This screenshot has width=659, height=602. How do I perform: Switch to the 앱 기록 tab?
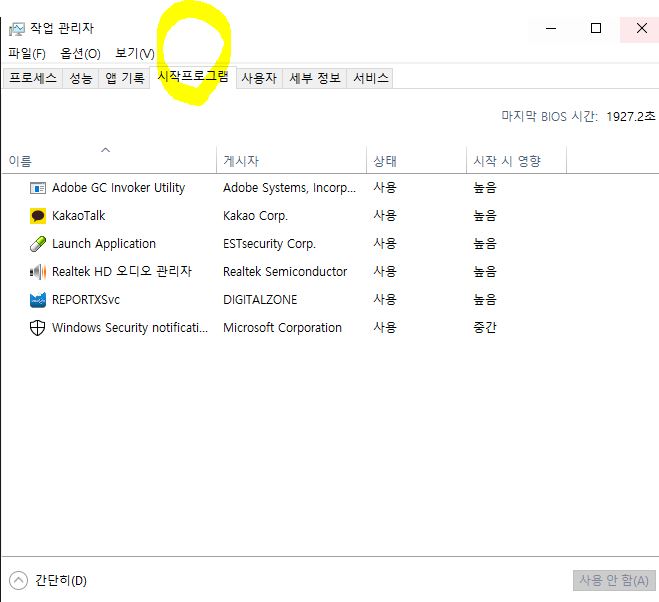point(124,78)
